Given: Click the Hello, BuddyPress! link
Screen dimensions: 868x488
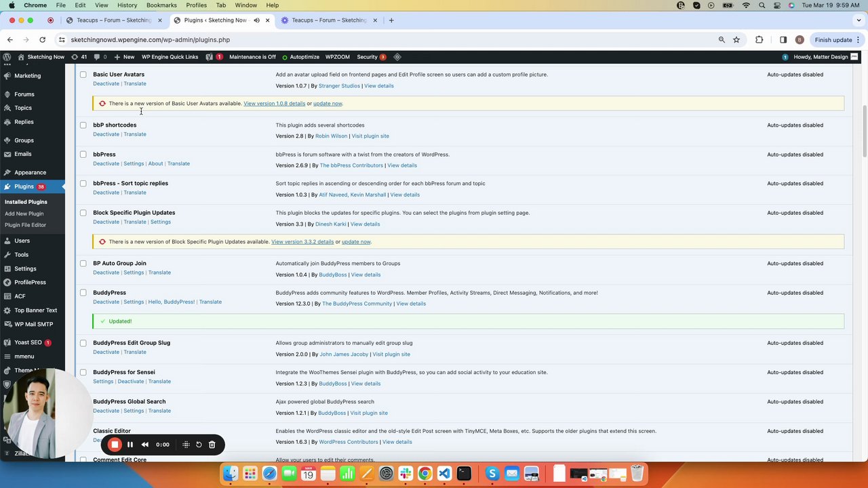Looking at the screenshot, I should point(171,302).
